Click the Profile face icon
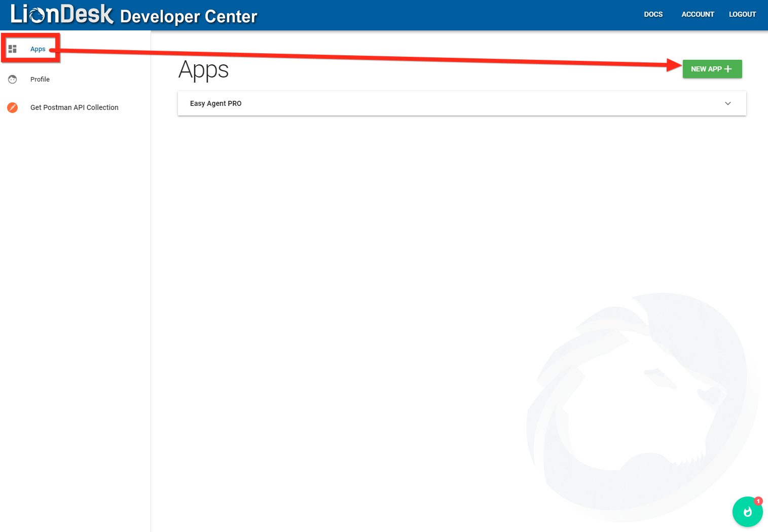Viewport: 768px width, 532px height. click(13, 79)
